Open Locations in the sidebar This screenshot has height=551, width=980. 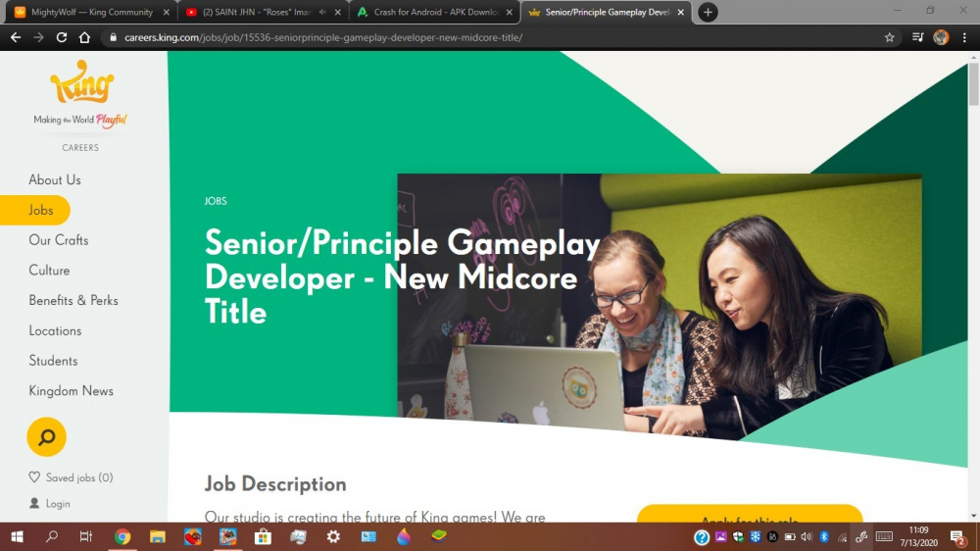click(x=55, y=330)
